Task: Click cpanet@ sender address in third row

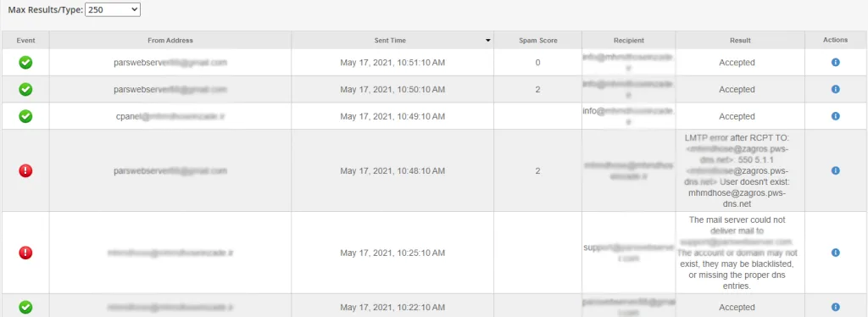Action: pos(170,117)
